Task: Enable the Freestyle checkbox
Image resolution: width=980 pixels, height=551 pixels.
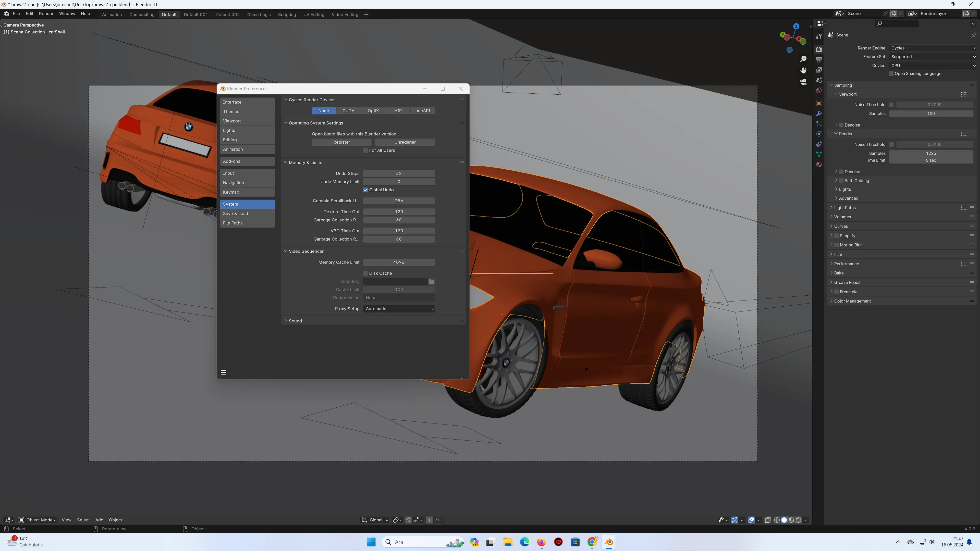Action: [x=836, y=292]
